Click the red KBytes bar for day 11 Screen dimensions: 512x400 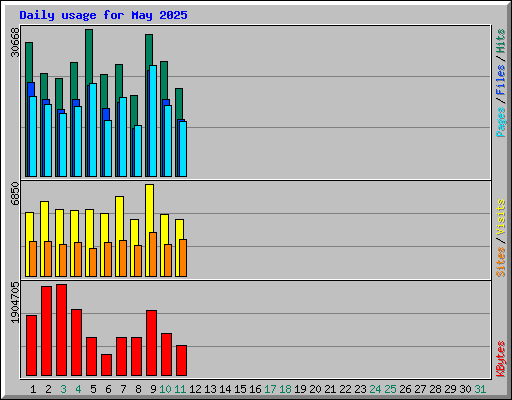pyautogui.click(x=182, y=360)
